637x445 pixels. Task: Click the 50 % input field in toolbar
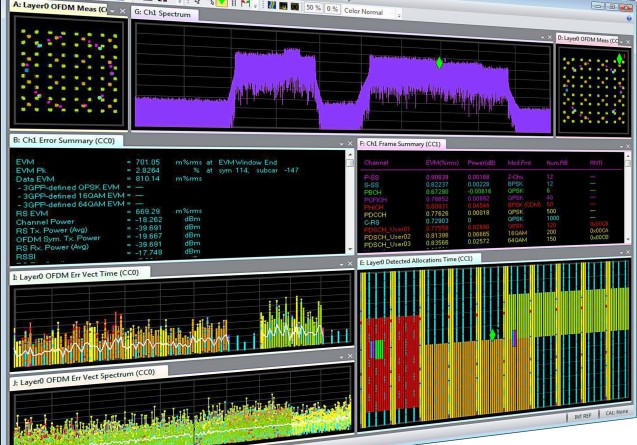(x=313, y=10)
